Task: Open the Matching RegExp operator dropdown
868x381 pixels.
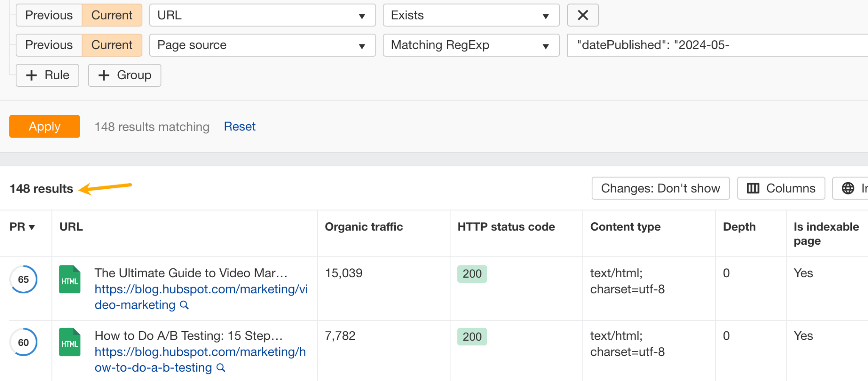Action: pyautogui.click(x=470, y=45)
